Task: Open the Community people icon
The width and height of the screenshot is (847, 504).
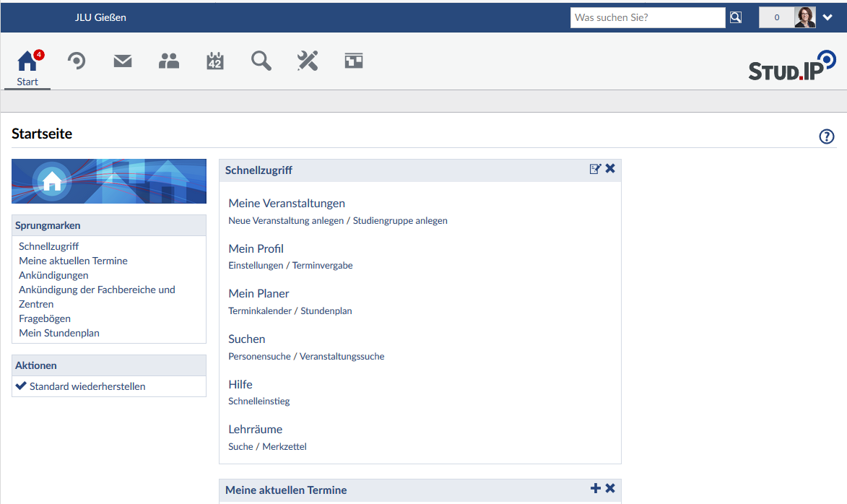Action: [x=169, y=61]
